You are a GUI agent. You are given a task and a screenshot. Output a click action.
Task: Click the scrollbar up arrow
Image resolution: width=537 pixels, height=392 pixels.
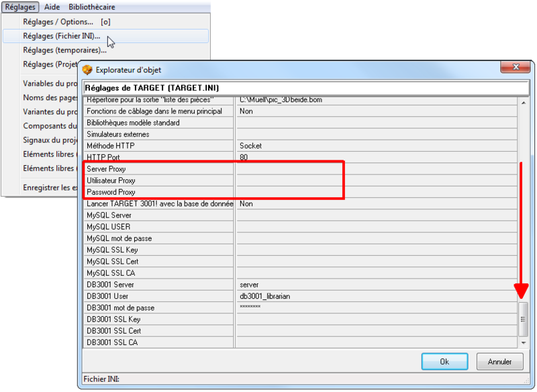pos(524,101)
